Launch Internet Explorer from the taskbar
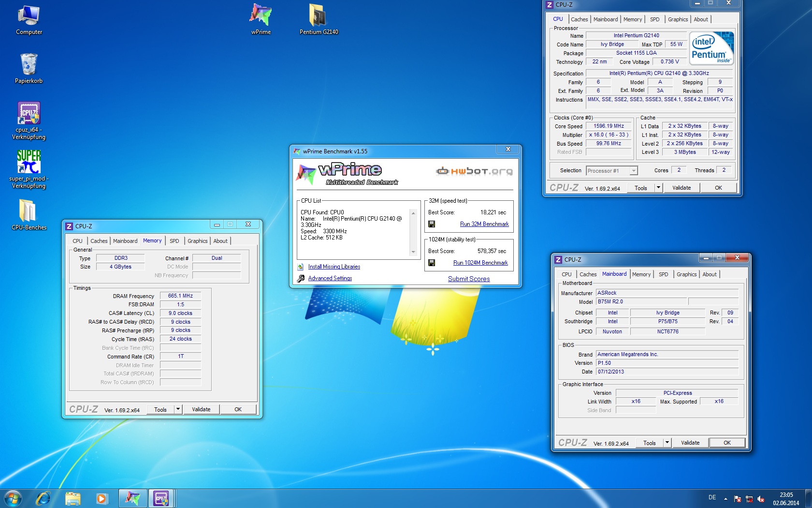Screen dimensions: 812x508 click(x=43, y=498)
